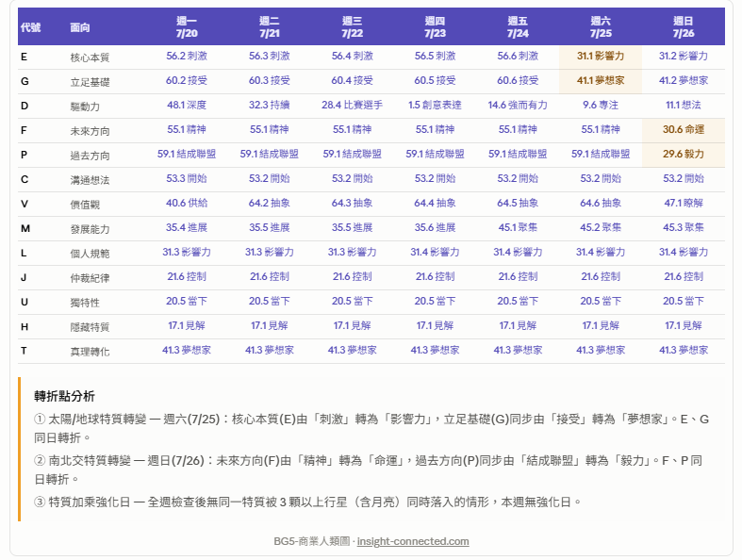
Task: Click the 代號 column header
Action: 30,27
